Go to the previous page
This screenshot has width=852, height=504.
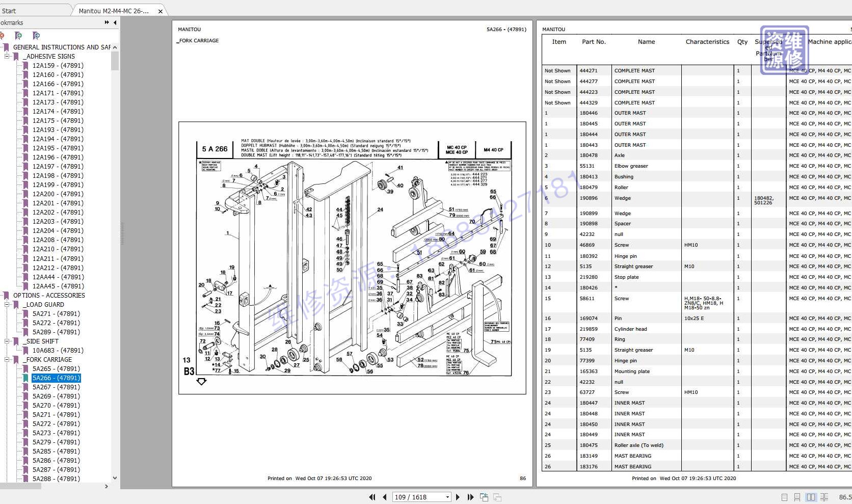click(384, 497)
